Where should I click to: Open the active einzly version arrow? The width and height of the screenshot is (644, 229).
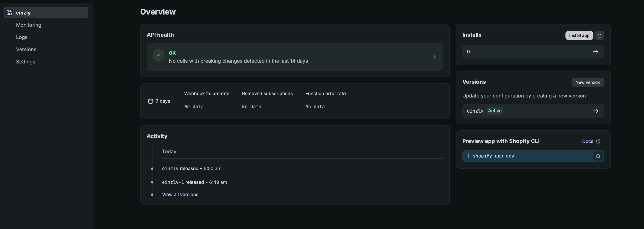(596, 111)
